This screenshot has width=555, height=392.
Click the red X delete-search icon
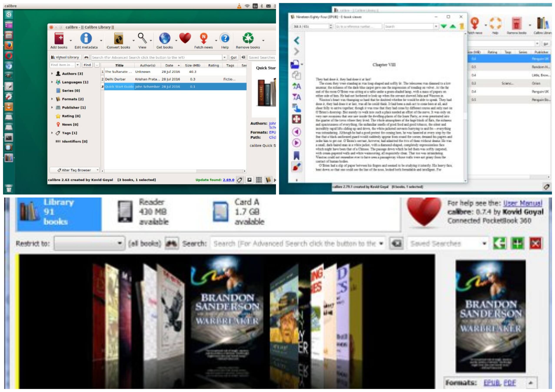(535, 243)
